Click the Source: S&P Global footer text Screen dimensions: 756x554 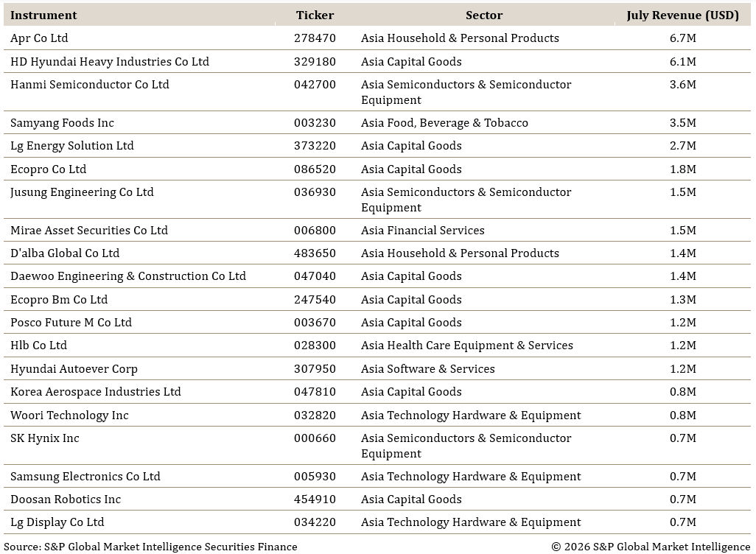(150, 547)
